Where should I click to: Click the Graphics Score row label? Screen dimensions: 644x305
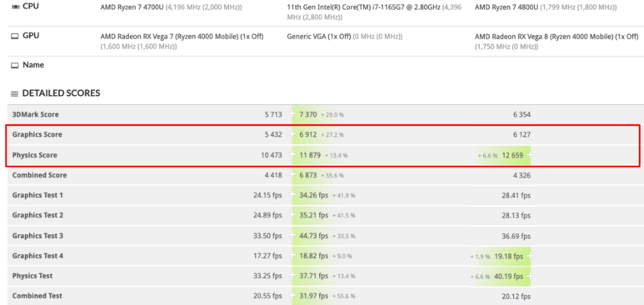pyautogui.click(x=37, y=134)
